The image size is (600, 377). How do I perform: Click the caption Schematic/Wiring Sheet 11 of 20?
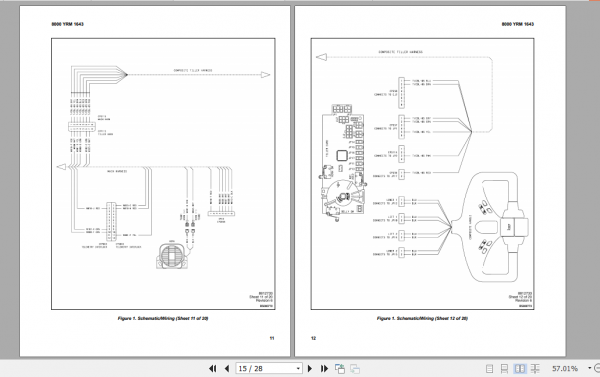(x=163, y=318)
